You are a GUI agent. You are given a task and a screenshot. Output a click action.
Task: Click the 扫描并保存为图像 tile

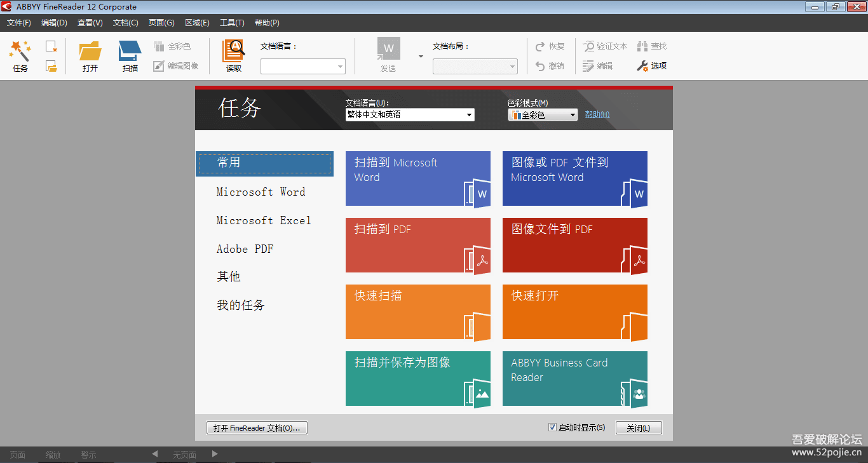[418, 379]
